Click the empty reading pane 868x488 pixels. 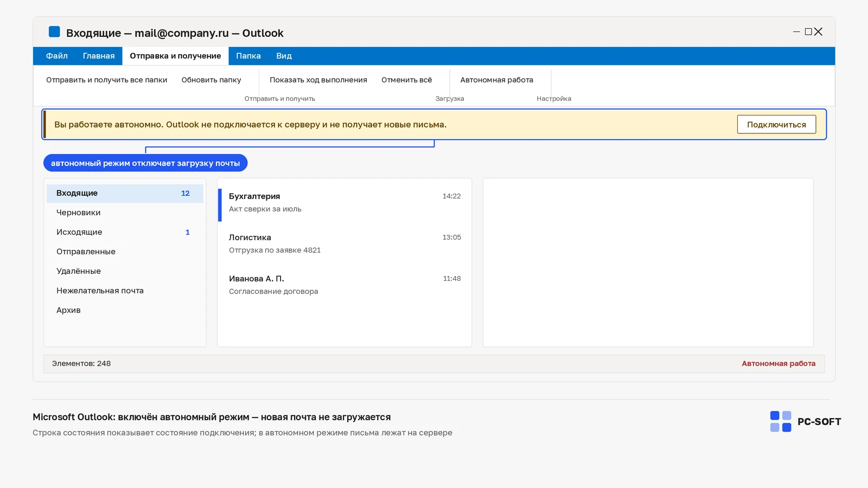[648, 262]
